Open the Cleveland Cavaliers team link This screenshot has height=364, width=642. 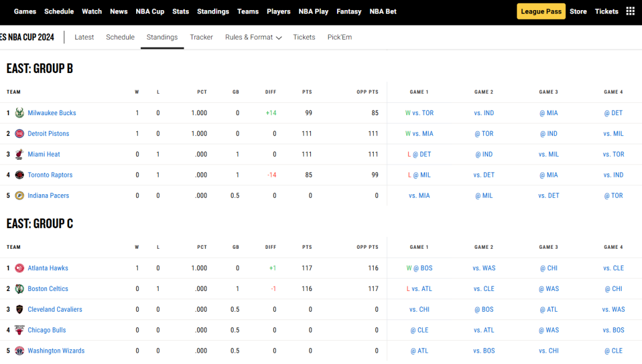[55, 309]
